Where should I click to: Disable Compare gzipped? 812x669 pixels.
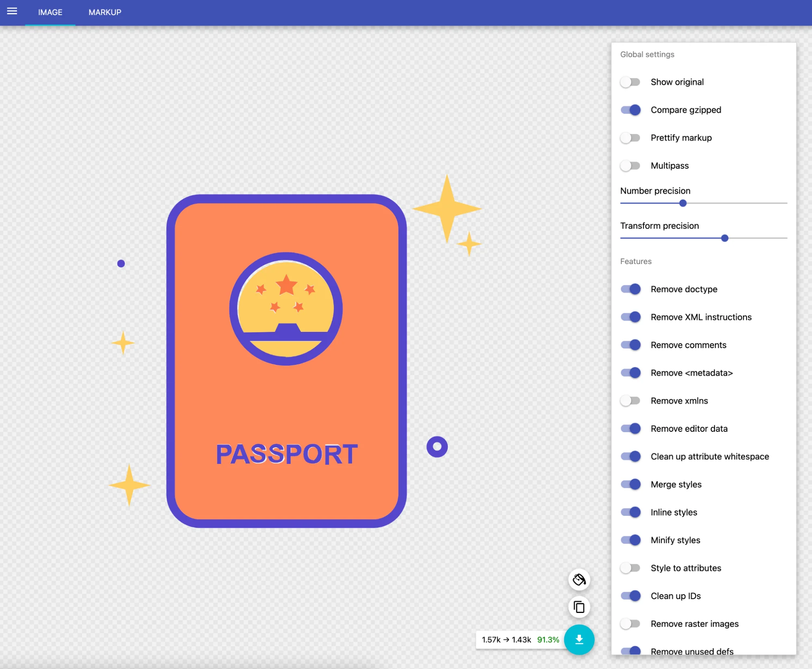pos(630,110)
